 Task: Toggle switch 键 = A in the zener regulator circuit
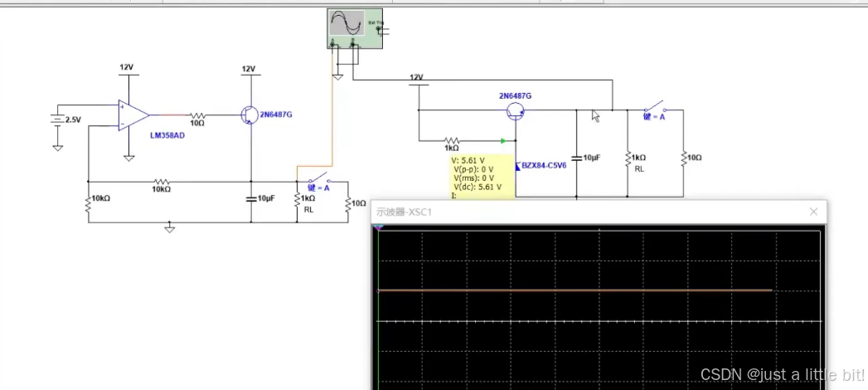(x=654, y=107)
